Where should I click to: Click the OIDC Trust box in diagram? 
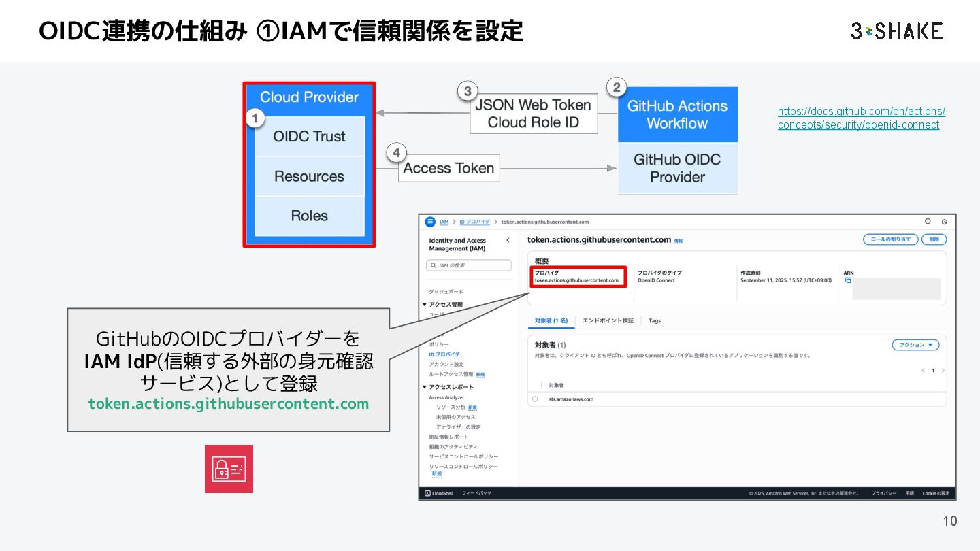[310, 136]
